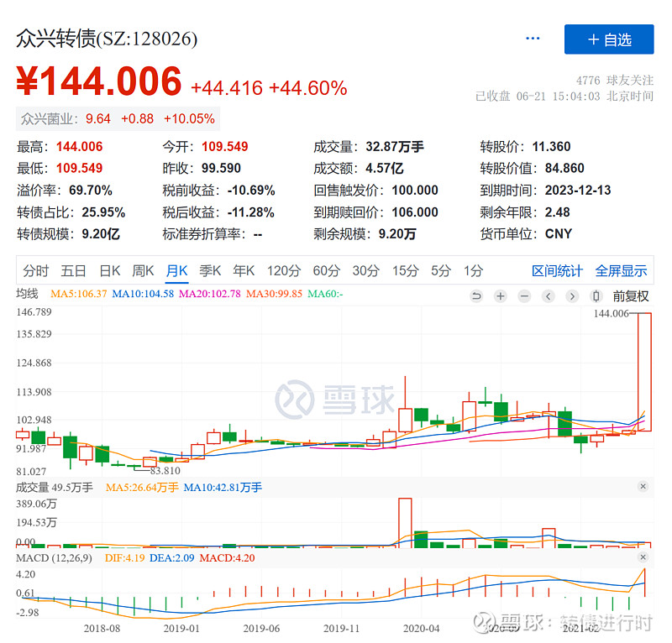
Task: Zoom in on the chart with plus icon
Action: pyautogui.click(x=500, y=296)
